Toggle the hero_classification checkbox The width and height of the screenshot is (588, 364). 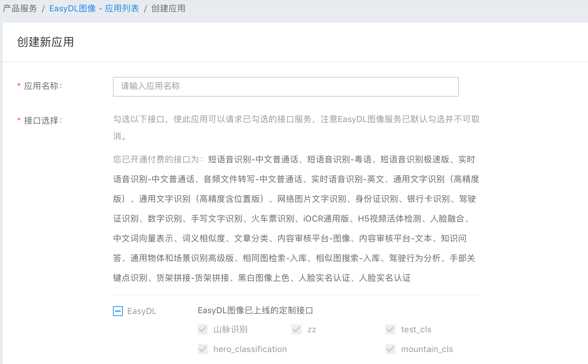203,349
